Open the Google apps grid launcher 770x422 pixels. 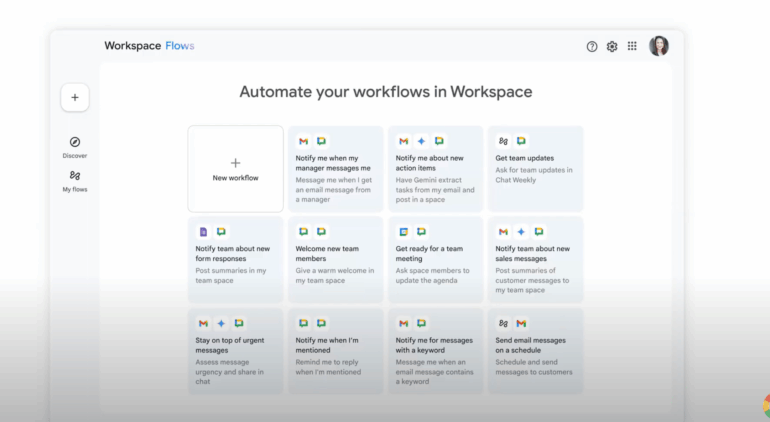coord(632,46)
